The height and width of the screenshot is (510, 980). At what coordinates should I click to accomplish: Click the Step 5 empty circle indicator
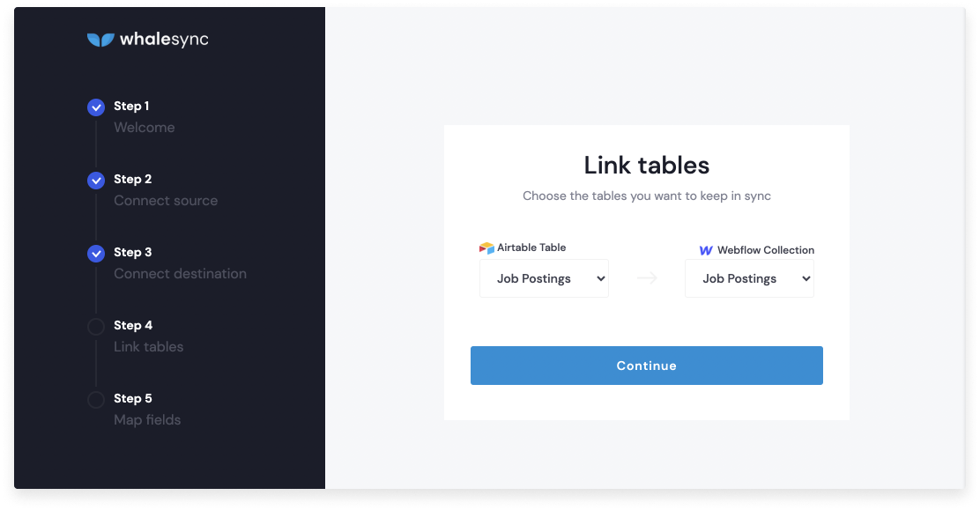click(x=96, y=400)
